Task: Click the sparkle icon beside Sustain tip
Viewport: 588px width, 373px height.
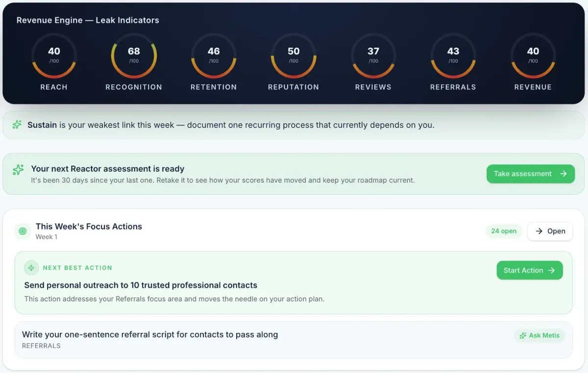Action: coord(17,125)
